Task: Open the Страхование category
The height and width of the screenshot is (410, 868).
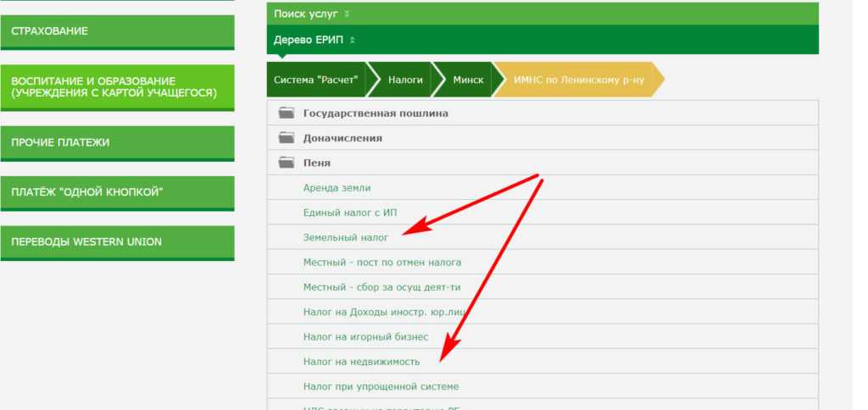Action: coord(116,31)
